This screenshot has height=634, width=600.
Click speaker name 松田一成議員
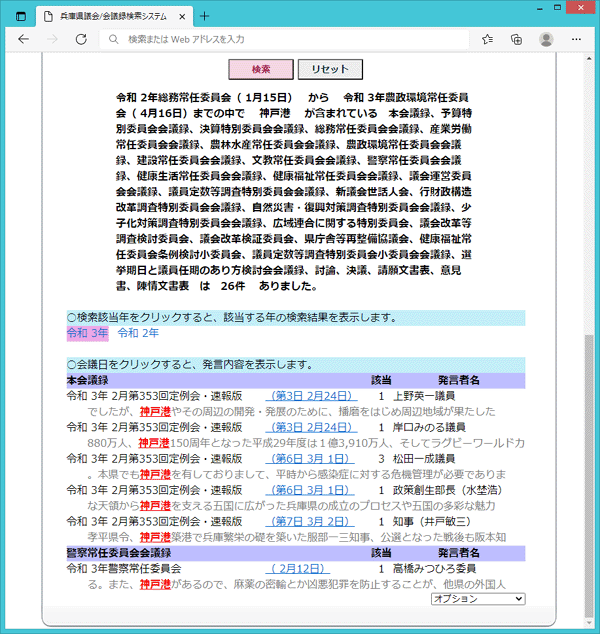click(424, 459)
